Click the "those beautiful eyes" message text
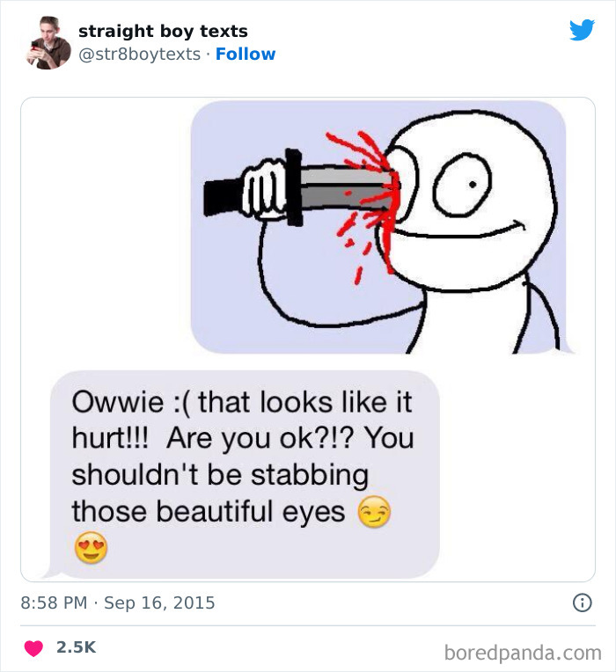The height and width of the screenshot is (672, 616). 209,511
